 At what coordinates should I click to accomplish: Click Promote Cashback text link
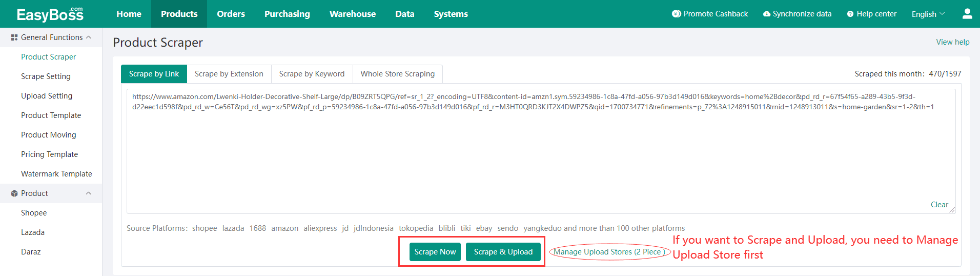tap(716, 14)
